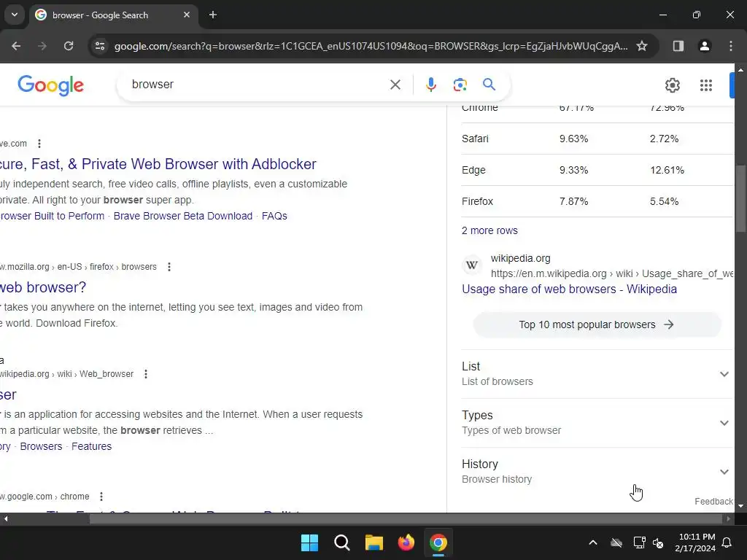747x560 pixels.
Task: Expand the List of browsers section
Action: (x=597, y=374)
